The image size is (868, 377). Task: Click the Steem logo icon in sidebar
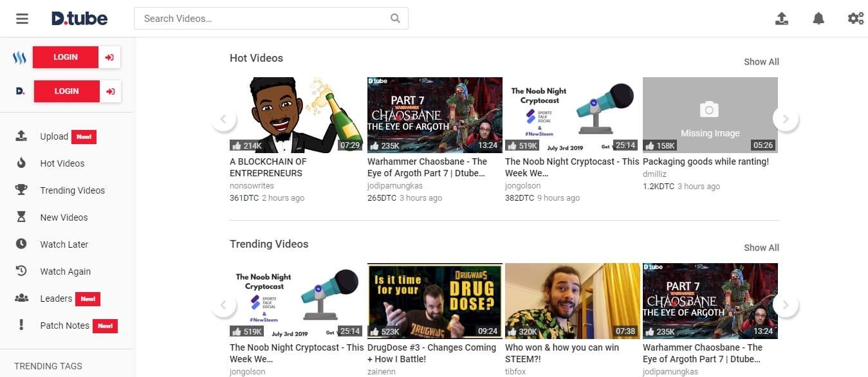[19, 58]
